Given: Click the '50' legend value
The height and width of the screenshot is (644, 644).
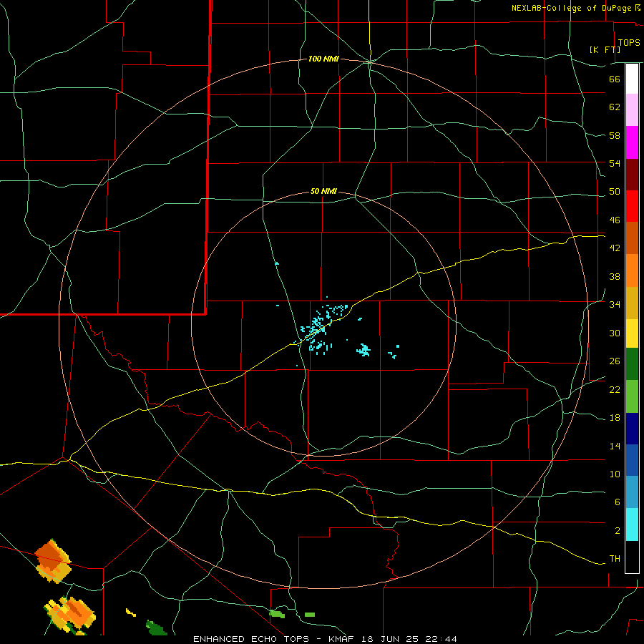Looking at the screenshot, I should pyautogui.click(x=615, y=192).
